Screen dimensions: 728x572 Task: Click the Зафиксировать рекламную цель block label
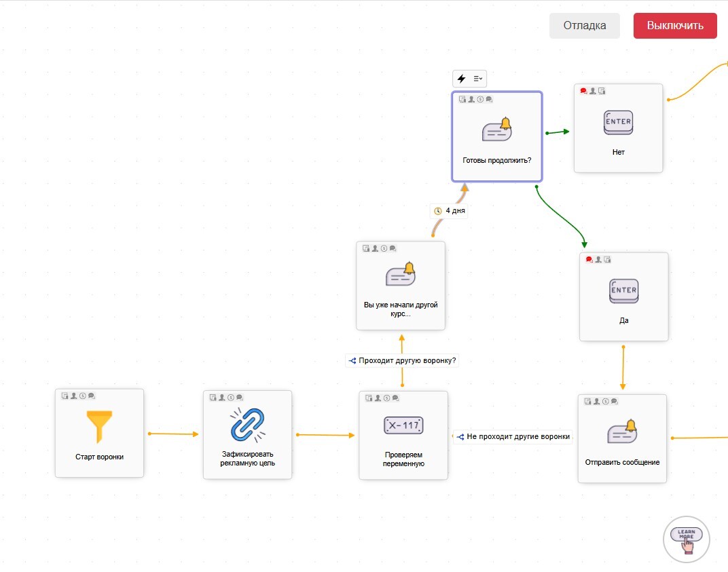click(x=247, y=459)
